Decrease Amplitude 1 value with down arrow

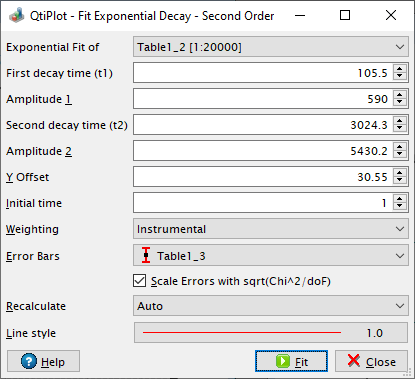coord(400,103)
